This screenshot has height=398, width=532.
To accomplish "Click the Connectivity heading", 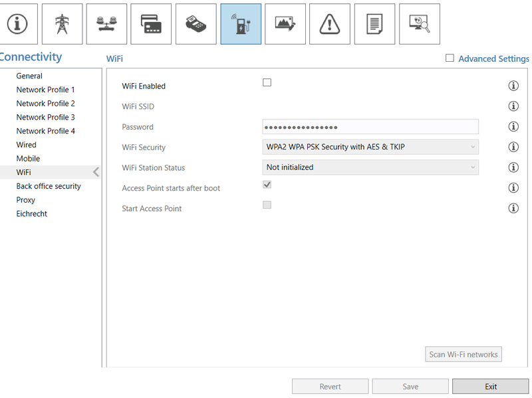I will (31, 56).
